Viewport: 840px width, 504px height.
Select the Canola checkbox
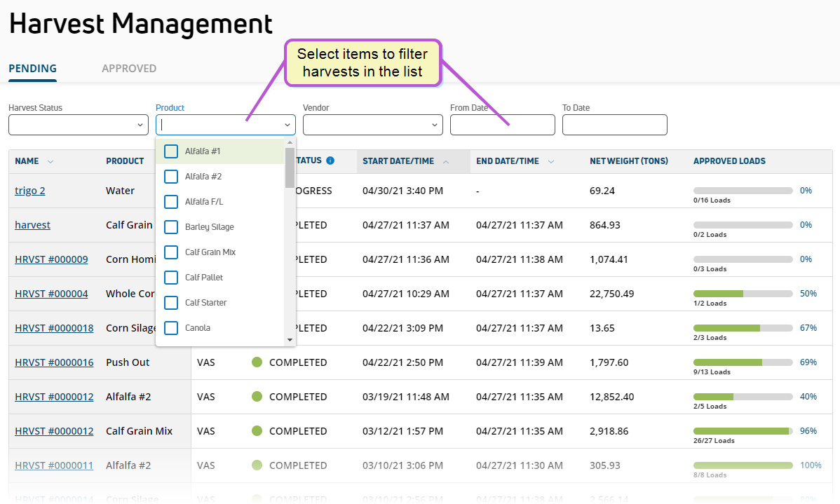(x=171, y=327)
